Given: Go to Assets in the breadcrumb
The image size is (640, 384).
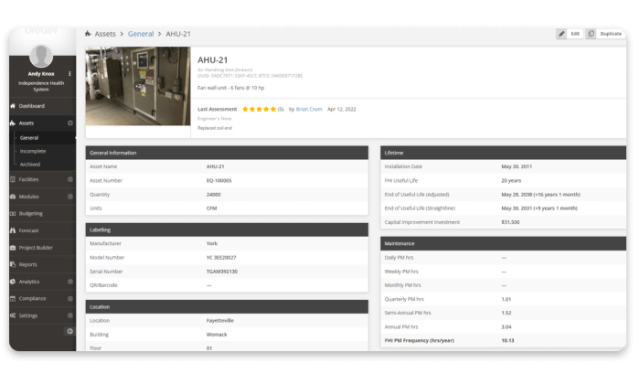Looking at the screenshot, I should tap(105, 34).
